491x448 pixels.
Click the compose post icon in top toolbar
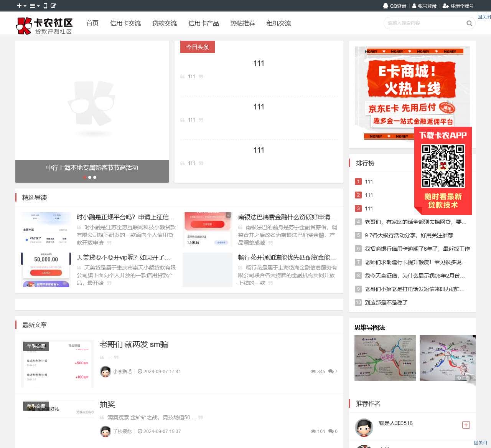[54, 6]
